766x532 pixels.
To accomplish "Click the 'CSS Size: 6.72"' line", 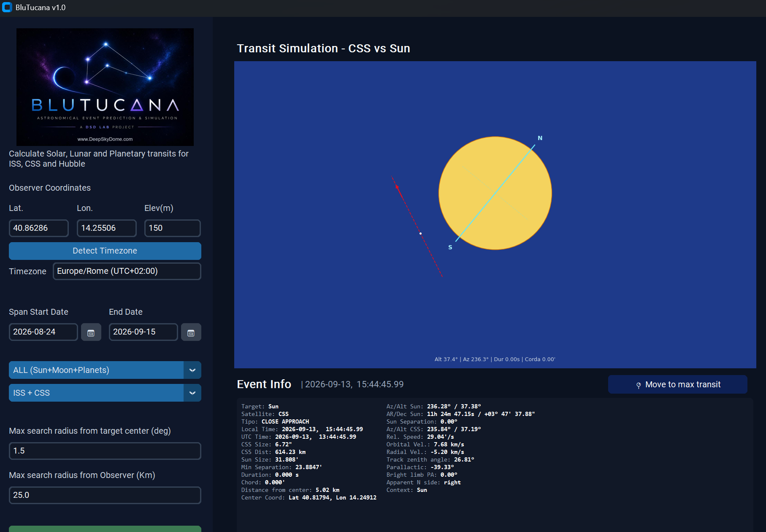I will click(267, 444).
